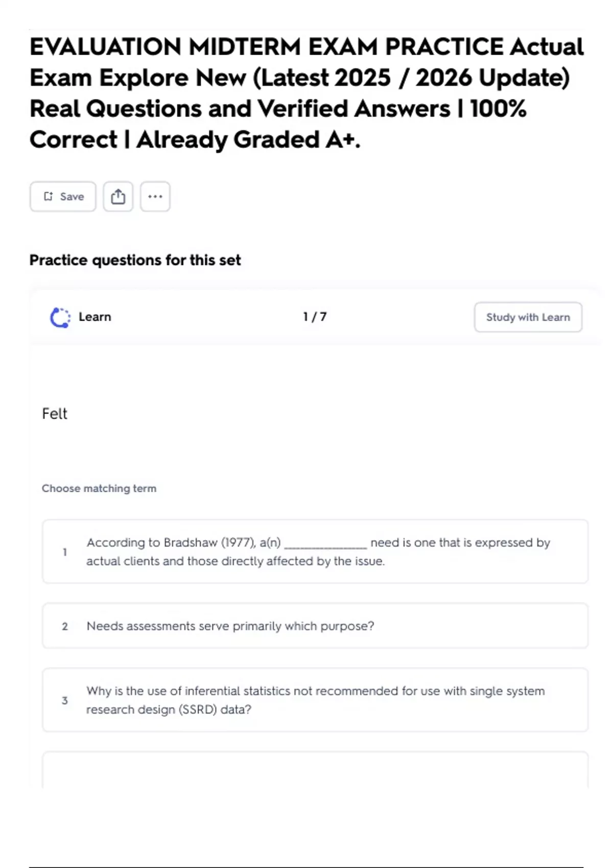Click the number 3 answer badge
The height and width of the screenshot is (868, 613).
click(65, 701)
